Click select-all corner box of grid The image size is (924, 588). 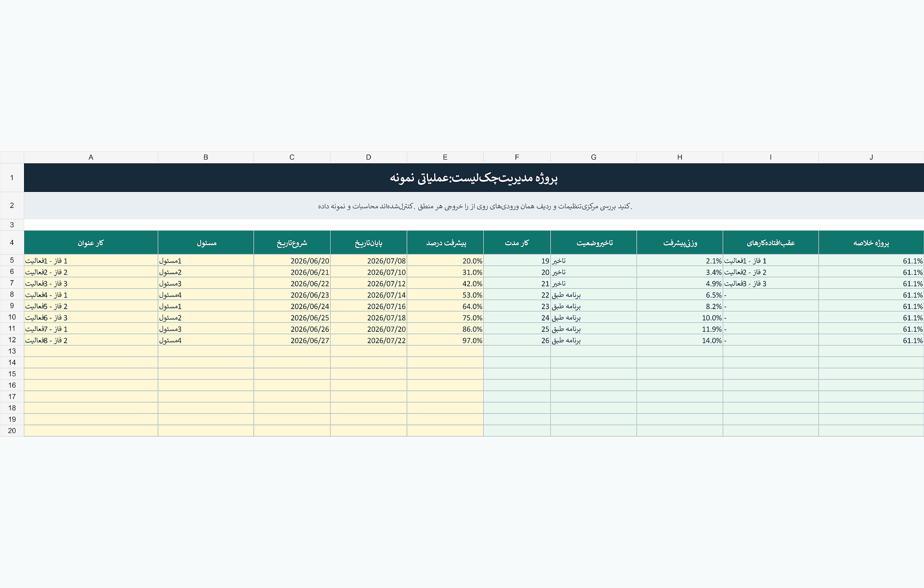click(x=12, y=157)
